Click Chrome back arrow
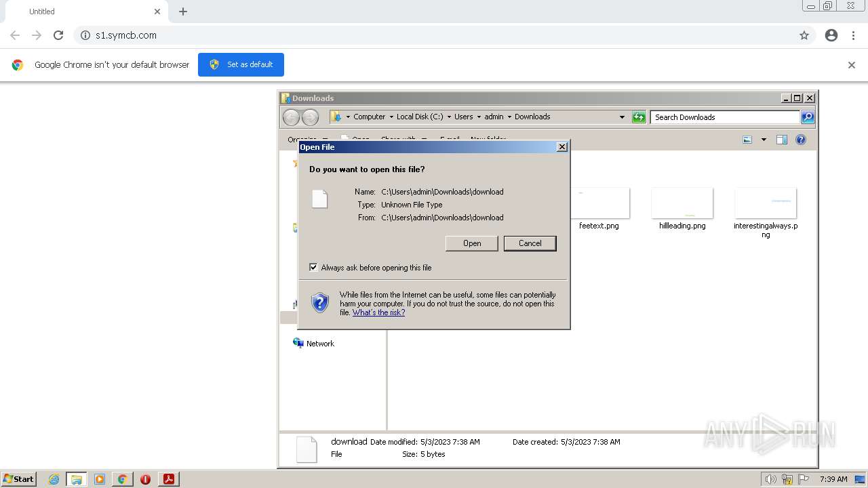Viewport: 868px width, 488px height. coord(15,35)
